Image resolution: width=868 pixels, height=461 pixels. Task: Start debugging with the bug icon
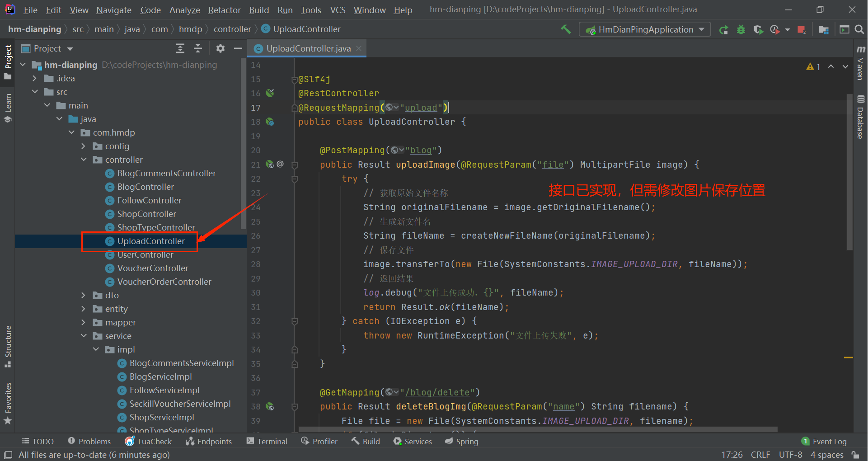click(741, 29)
